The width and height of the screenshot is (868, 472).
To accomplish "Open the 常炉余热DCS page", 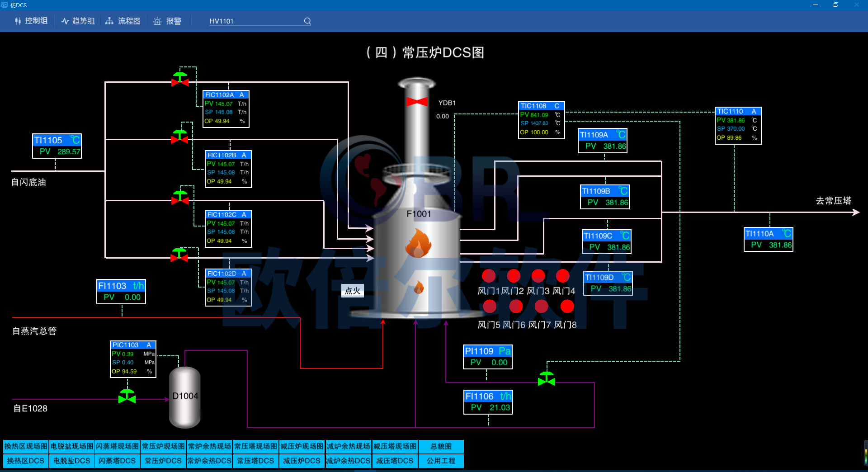I will coord(209,461).
